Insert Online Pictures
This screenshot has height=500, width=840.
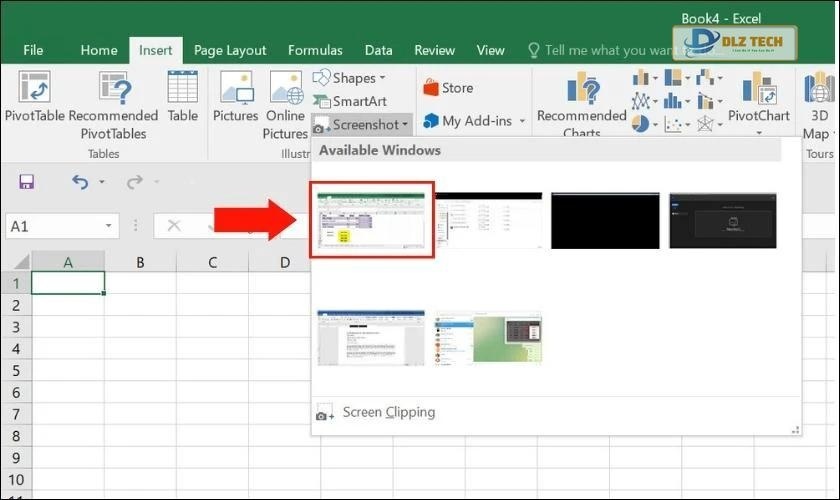(x=286, y=106)
